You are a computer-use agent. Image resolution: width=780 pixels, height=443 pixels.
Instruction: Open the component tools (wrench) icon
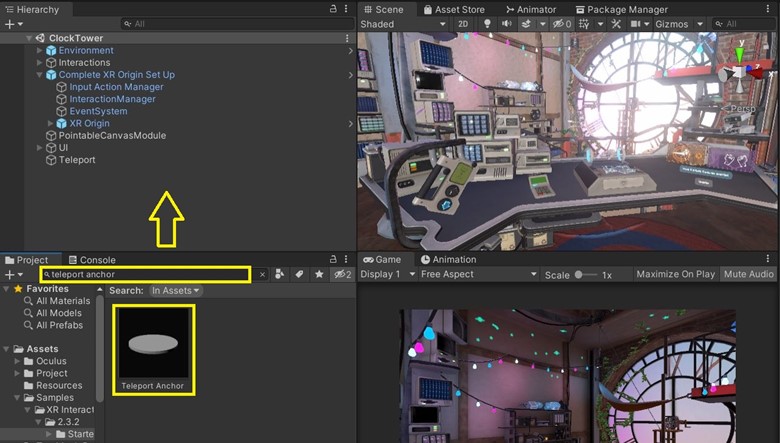(x=616, y=24)
